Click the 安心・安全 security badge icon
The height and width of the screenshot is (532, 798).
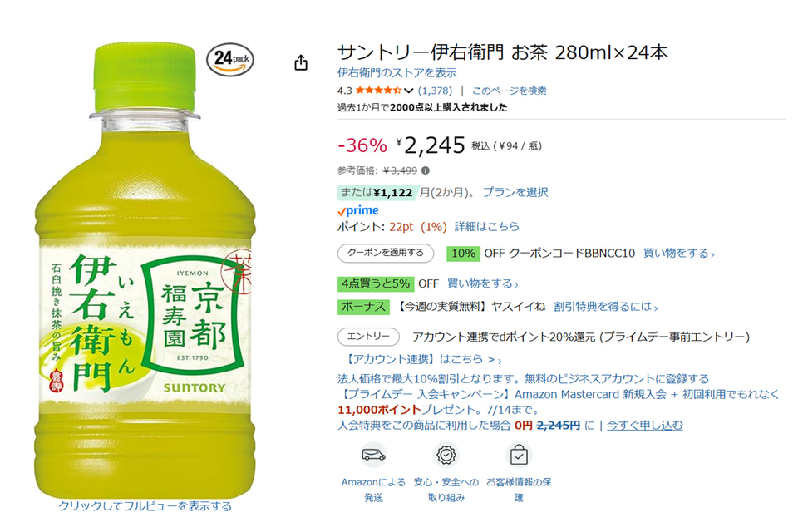tap(446, 455)
